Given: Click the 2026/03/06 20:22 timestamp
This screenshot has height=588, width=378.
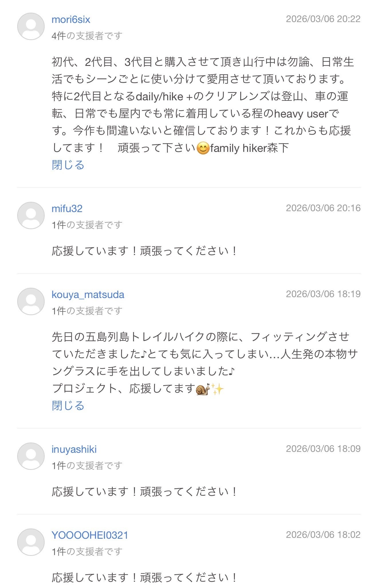Looking at the screenshot, I should tap(323, 19).
